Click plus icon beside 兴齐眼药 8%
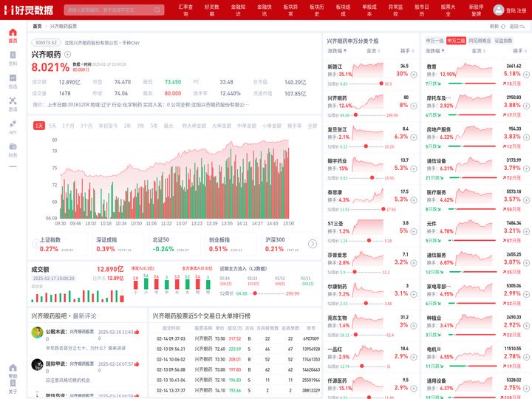This screenshot has width=532, height=399. (414, 106)
